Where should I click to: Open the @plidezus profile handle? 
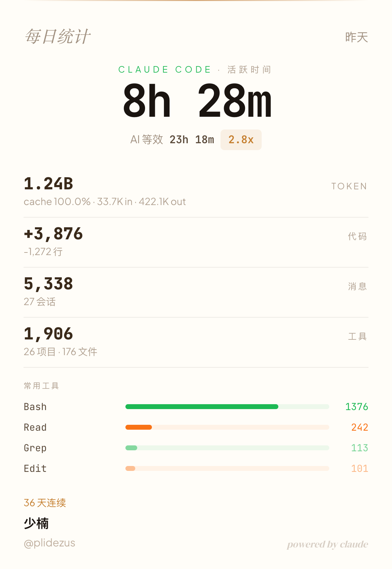tap(49, 543)
